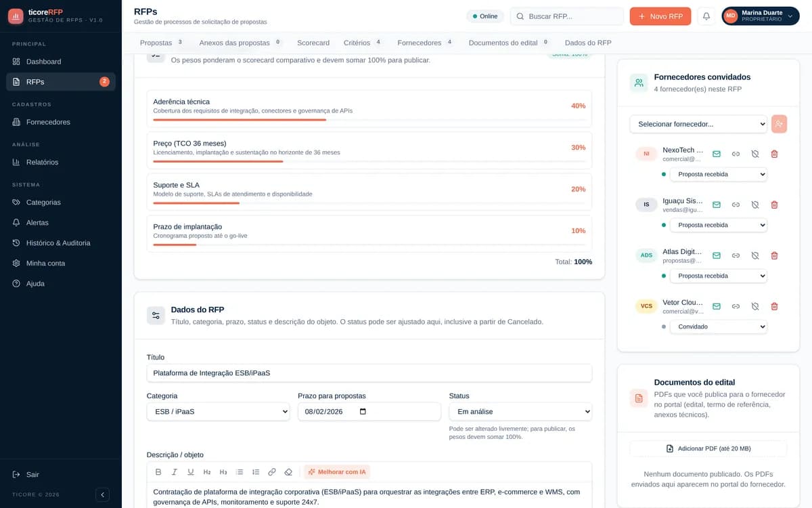The image size is (812, 508).
Task: Open Categoria dropdown ESB / iPaaS
Action: (x=218, y=411)
